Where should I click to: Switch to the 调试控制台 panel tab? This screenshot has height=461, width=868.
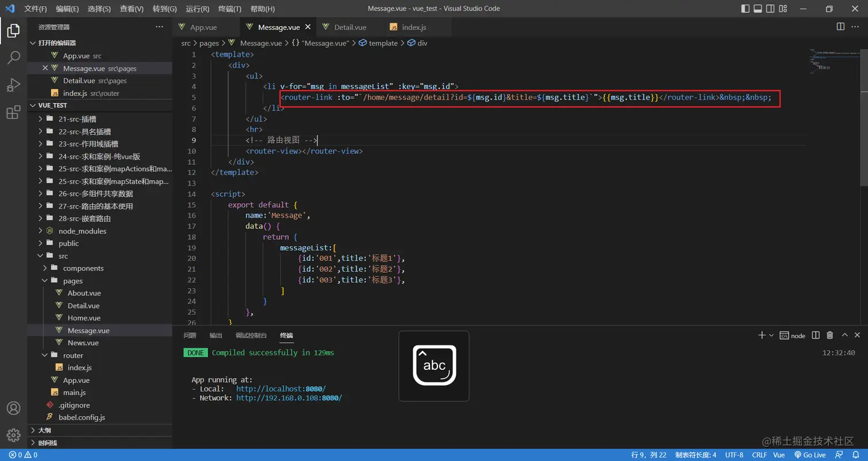(x=251, y=335)
